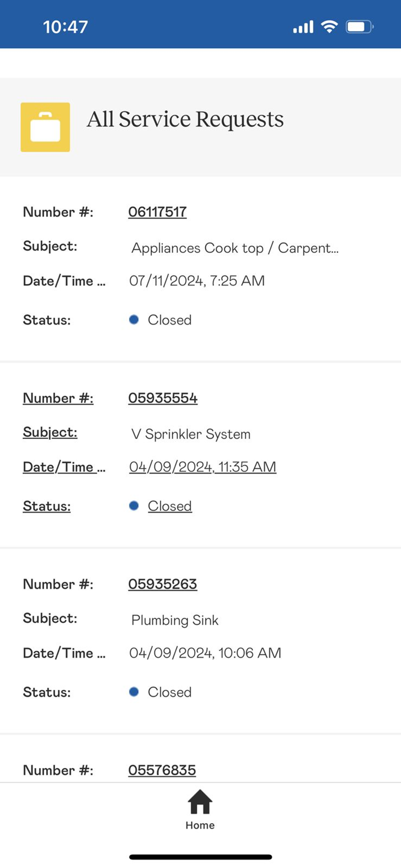
Task: Tap the Home icon in bottom navigation
Action: pos(200,801)
